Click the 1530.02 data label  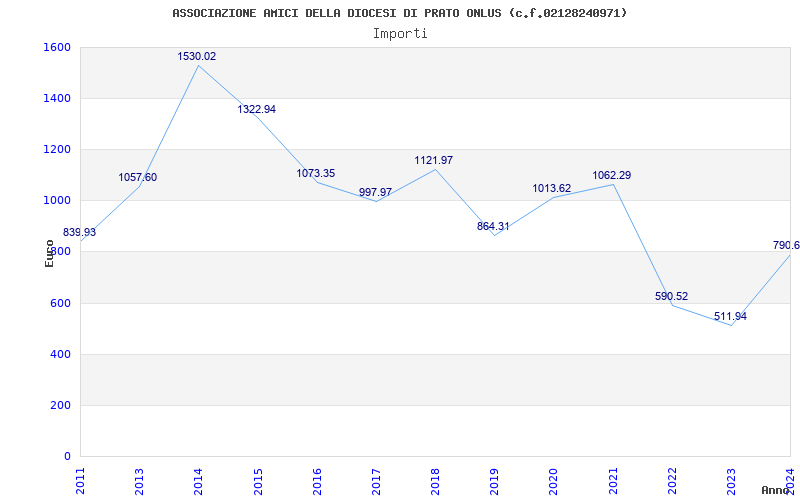[x=196, y=57]
